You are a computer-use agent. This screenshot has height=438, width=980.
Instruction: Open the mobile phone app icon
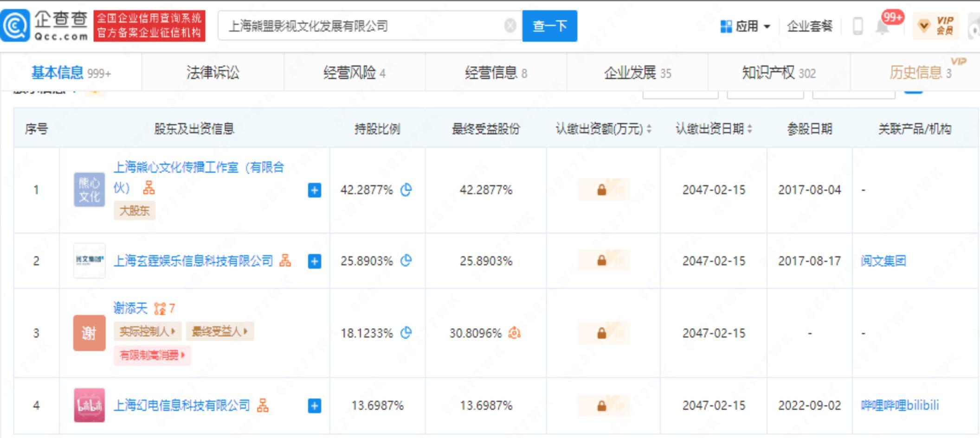[858, 26]
